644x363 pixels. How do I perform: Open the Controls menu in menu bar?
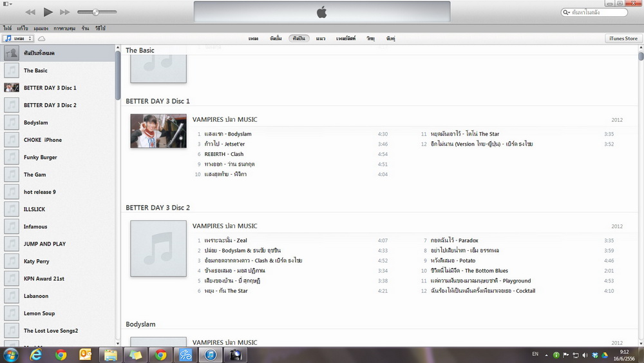64,28
